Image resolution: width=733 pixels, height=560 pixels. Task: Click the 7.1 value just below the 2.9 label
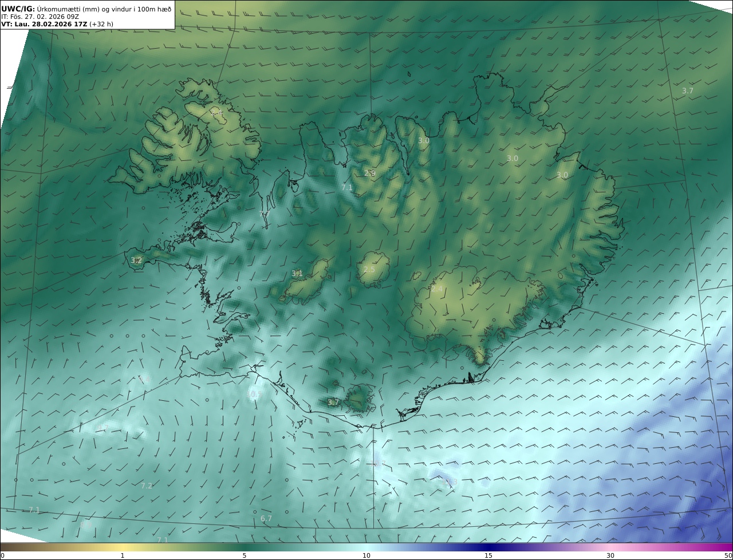click(347, 187)
